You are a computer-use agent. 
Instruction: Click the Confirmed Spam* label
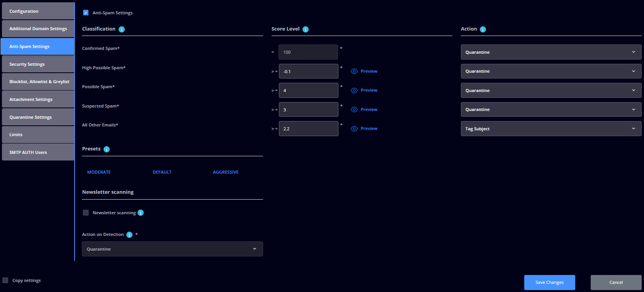click(101, 48)
